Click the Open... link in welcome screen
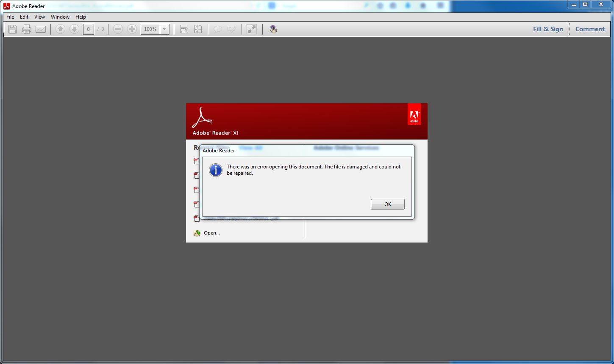Image resolution: width=614 pixels, height=364 pixels. click(212, 233)
